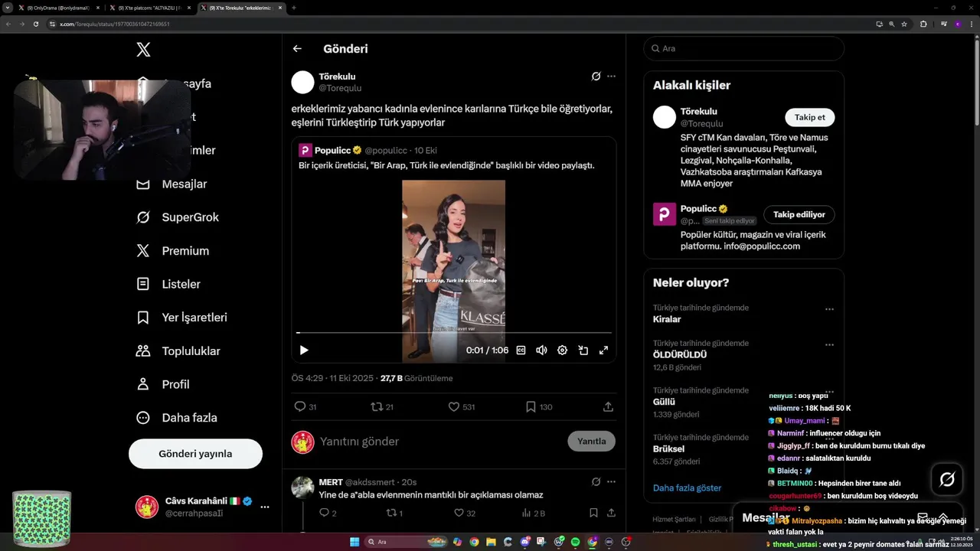Open the Hizmet Şartları link

click(x=674, y=519)
